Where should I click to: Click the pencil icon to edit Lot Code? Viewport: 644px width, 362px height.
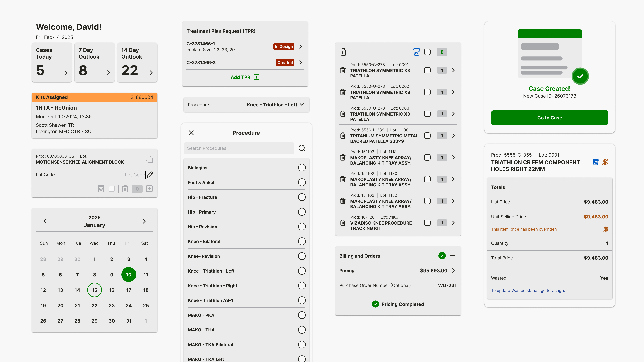(150, 175)
